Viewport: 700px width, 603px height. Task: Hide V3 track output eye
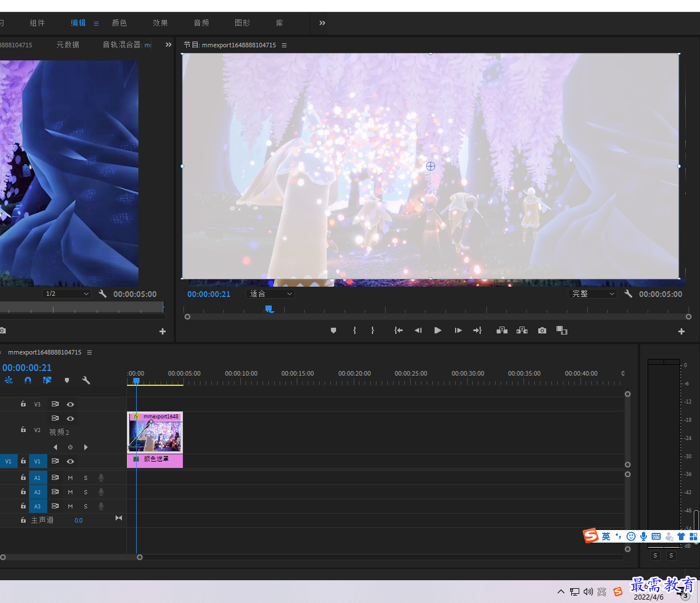[x=71, y=404]
